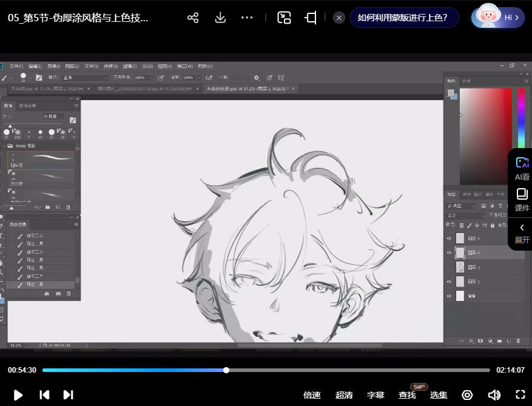This screenshot has height=406, width=532.
Task: Open the 倍速 playback speed menu
Action: click(312, 395)
